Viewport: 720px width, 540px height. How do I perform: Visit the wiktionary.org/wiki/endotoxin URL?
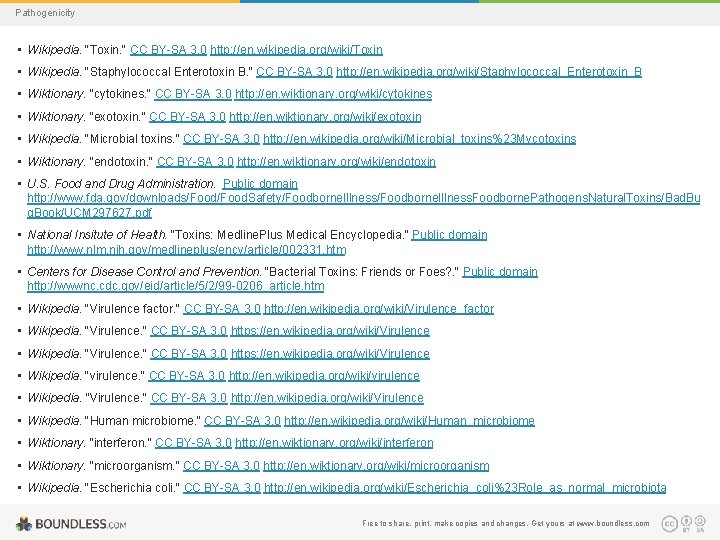pyautogui.click(x=336, y=162)
